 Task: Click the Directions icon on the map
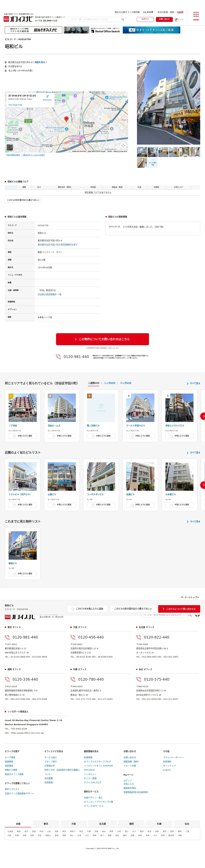[47, 97]
